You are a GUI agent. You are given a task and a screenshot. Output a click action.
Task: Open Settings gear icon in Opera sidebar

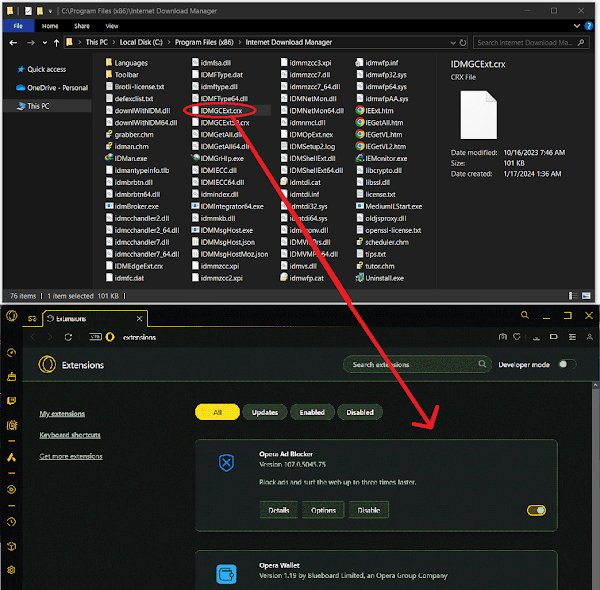[x=11, y=570]
